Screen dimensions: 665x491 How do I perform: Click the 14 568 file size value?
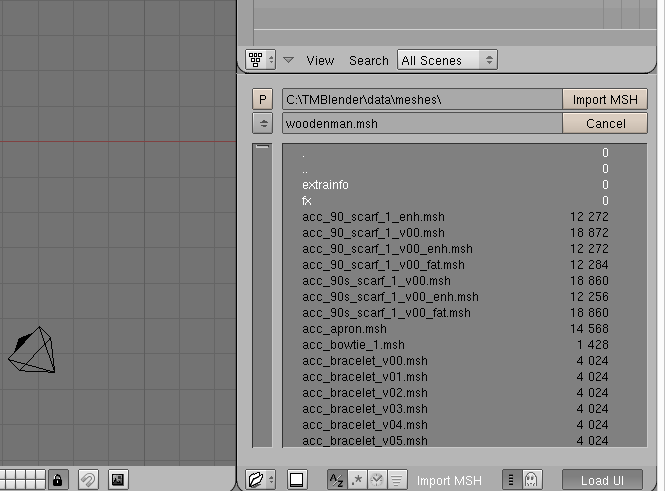pyautogui.click(x=589, y=329)
